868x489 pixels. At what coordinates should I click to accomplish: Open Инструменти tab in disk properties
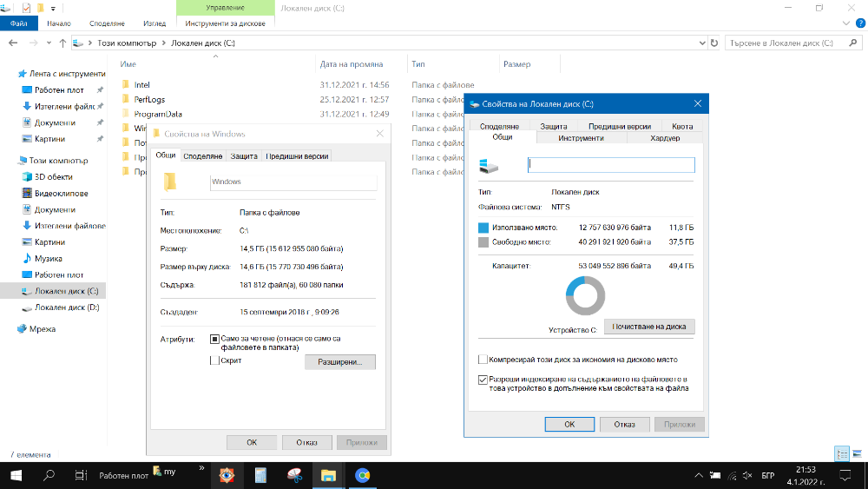point(581,138)
